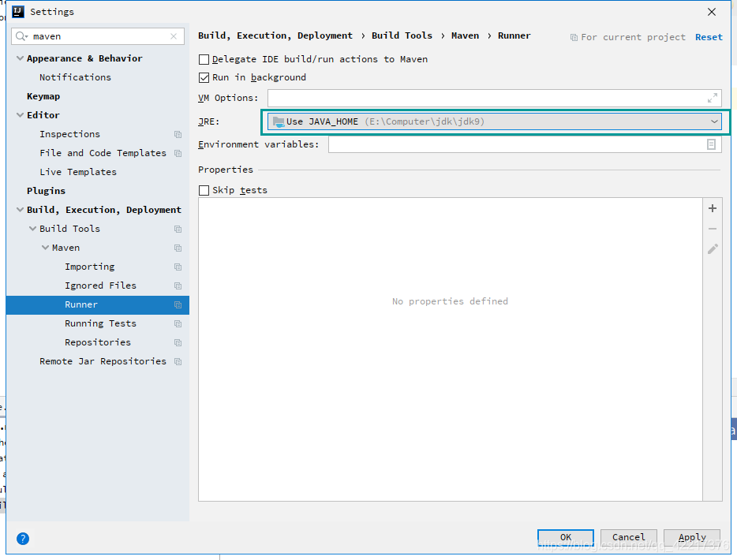Uncheck Run in background
The image size is (737, 560).
(204, 77)
